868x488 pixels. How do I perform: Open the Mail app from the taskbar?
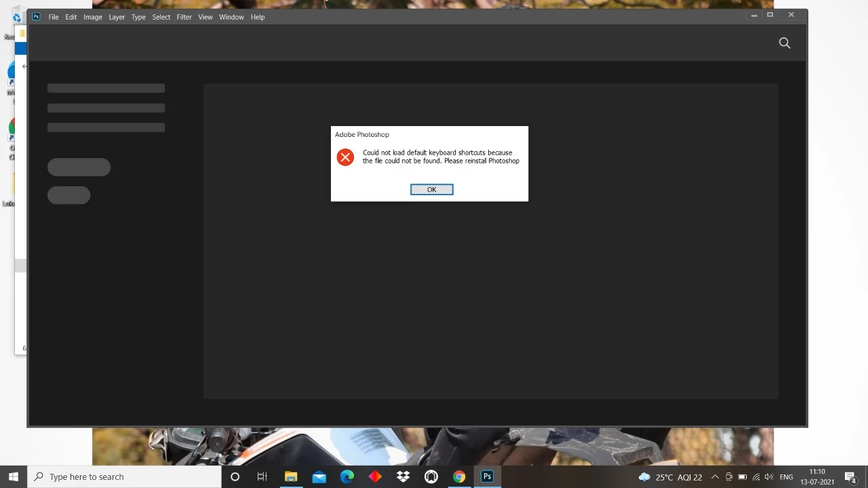point(319,476)
